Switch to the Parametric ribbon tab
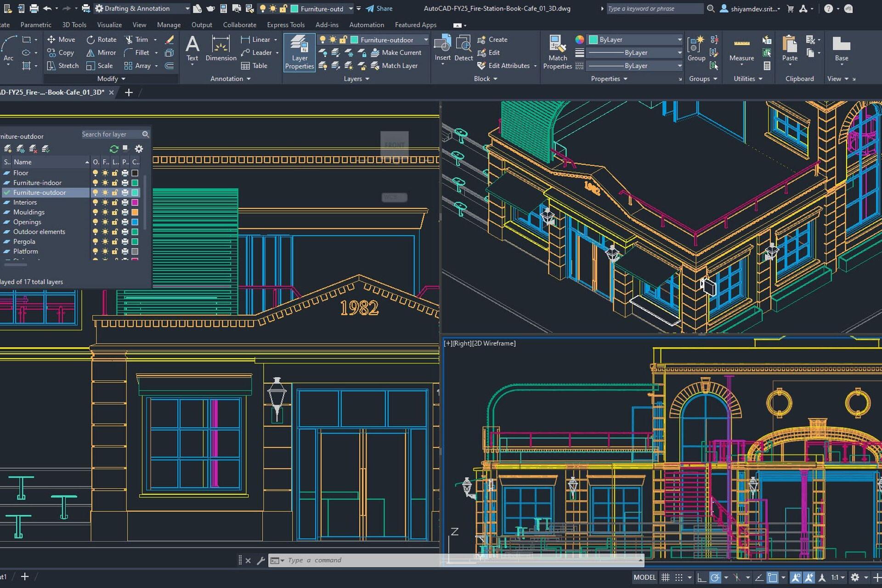The width and height of the screenshot is (882, 588). pos(36,25)
